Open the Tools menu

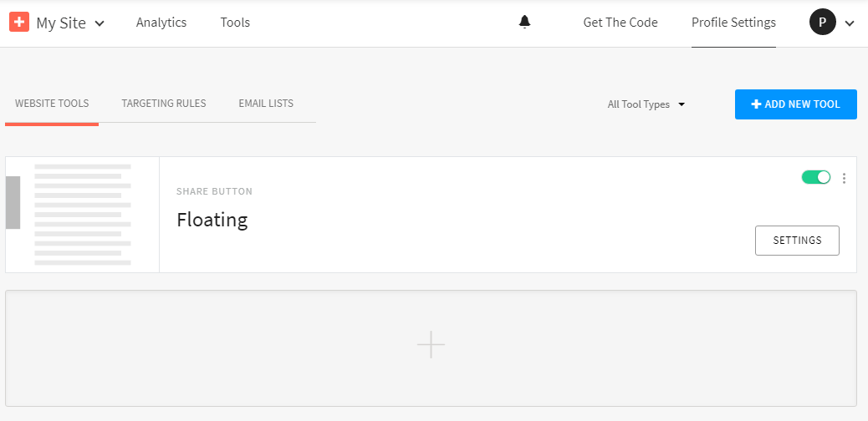click(x=235, y=23)
